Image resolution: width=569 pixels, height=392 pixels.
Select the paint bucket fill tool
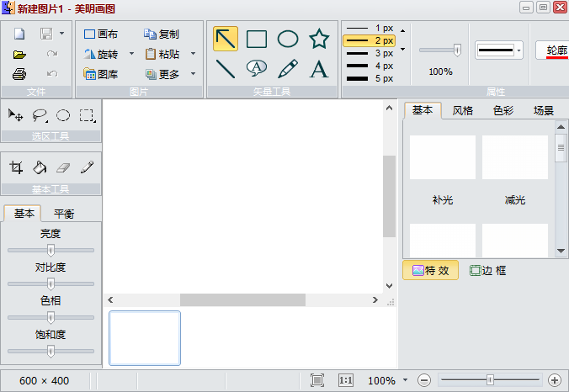click(40, 167)
